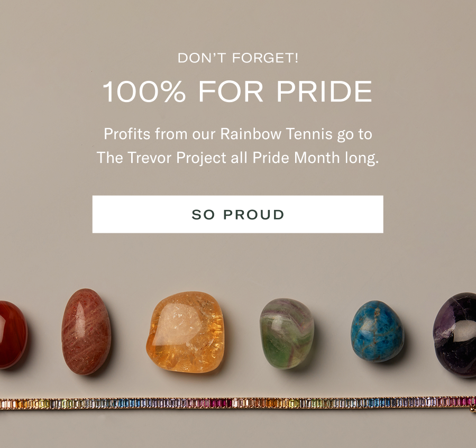
Task: Select the dark purple amethyst stone
Action: click(455, 335)
